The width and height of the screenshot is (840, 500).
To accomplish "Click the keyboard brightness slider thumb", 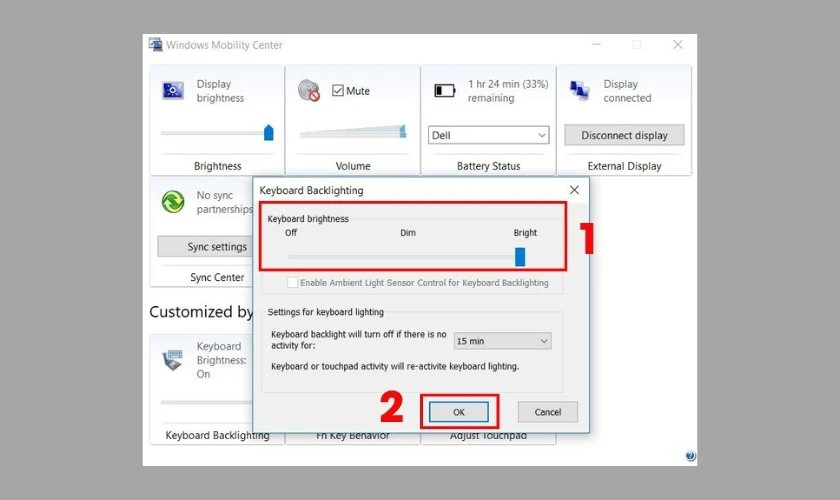I will coord(520,257).
